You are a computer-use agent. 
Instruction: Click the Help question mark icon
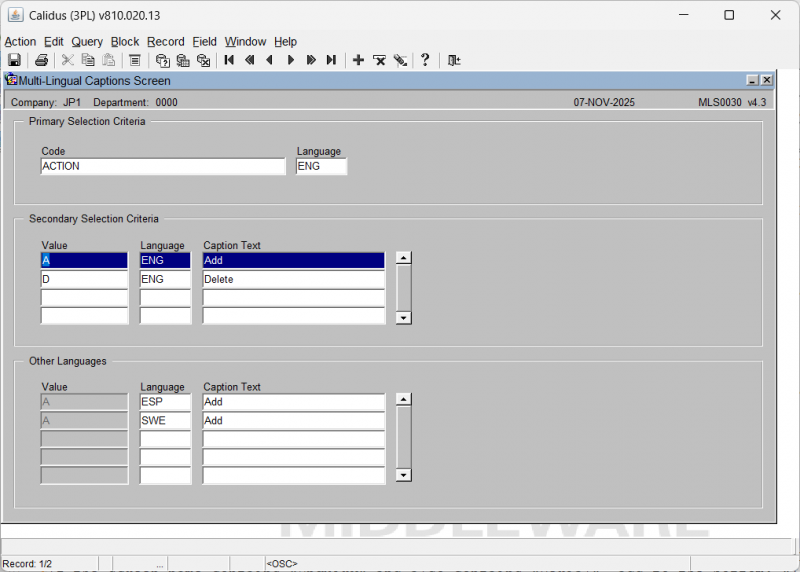coord(425,60)
